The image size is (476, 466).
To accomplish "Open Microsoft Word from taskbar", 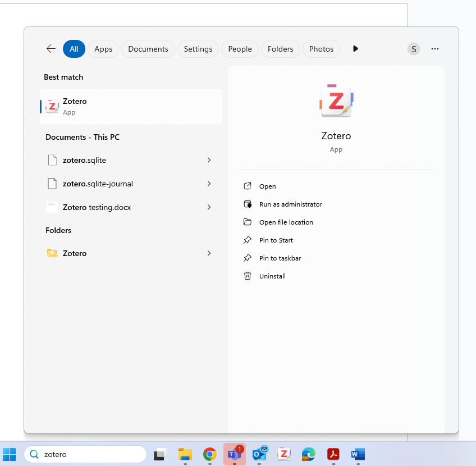I will click(358, 454).
